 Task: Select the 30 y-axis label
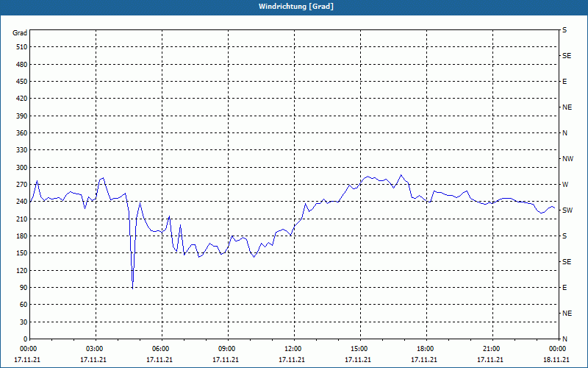[x=24, y=322]
